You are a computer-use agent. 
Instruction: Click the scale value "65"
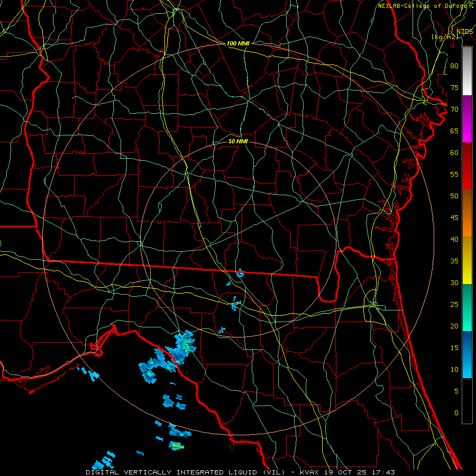454,131
